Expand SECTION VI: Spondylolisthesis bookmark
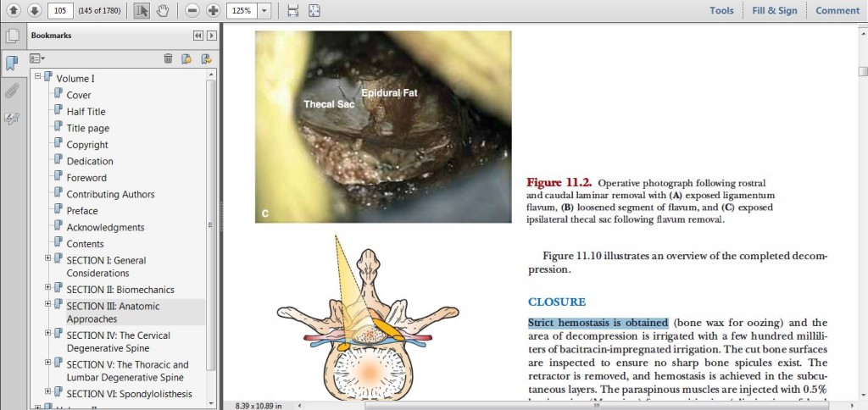868x410 pixels. click(48, 391)
